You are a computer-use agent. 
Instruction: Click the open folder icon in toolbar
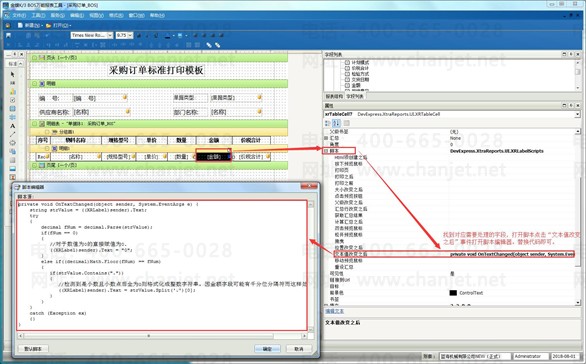(48, 25)
